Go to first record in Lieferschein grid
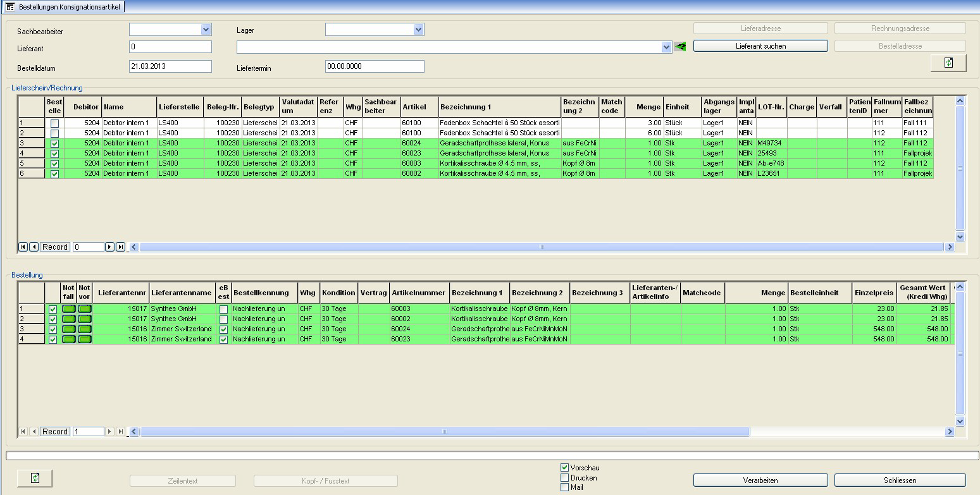Screen dimensions: 980x495 (23, 247)
